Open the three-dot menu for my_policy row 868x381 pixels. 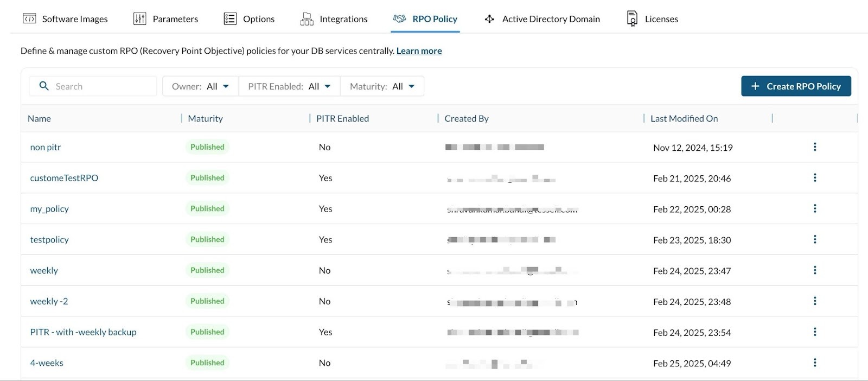[814, 209]
